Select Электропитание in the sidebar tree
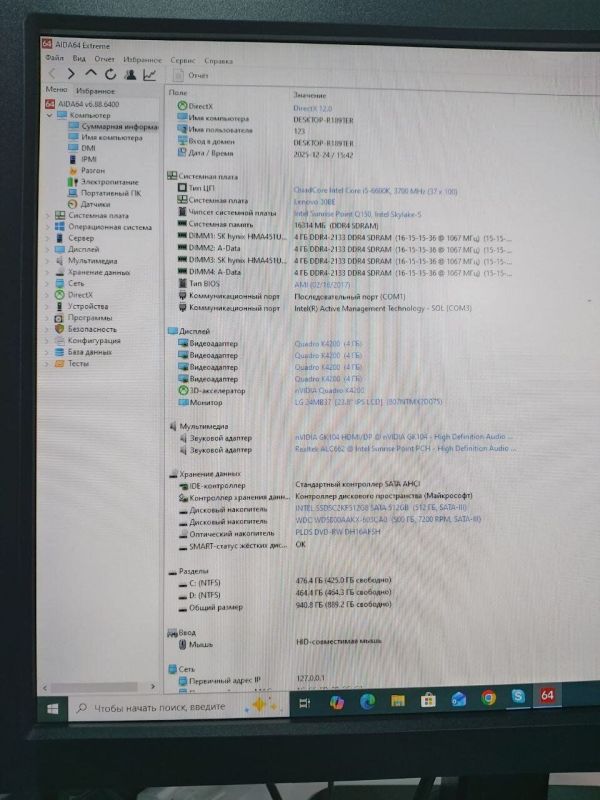 pos(109,182)
